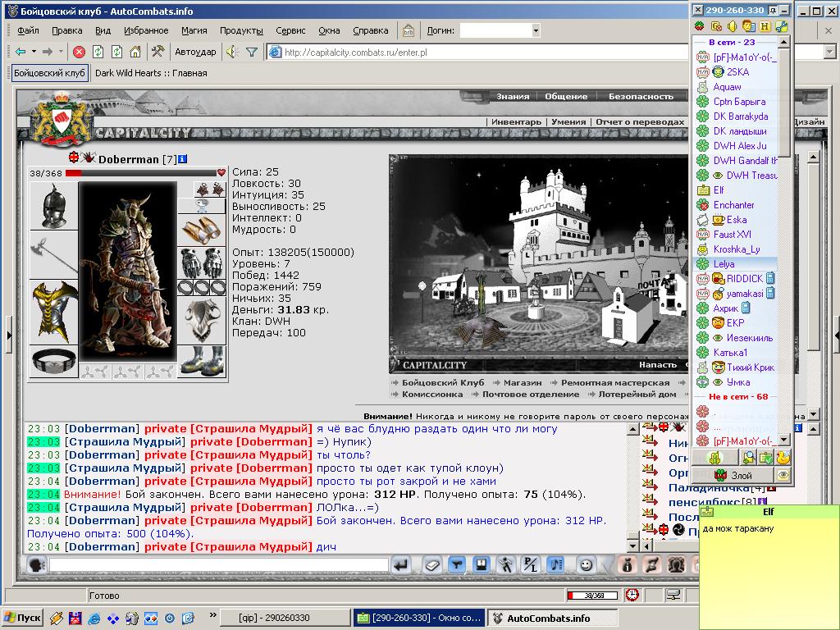Toggle the QIP privacy eye button
The image size is (840, 630).
[783, 475]
